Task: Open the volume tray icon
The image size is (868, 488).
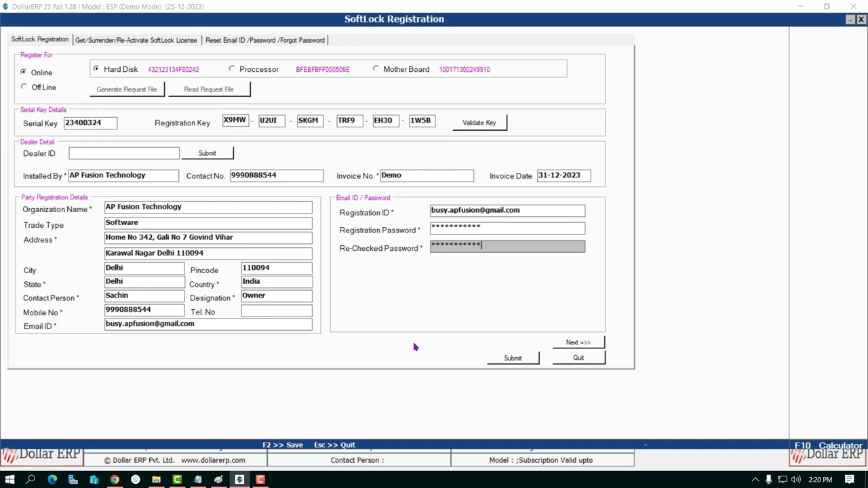Action: pos(795,479)
